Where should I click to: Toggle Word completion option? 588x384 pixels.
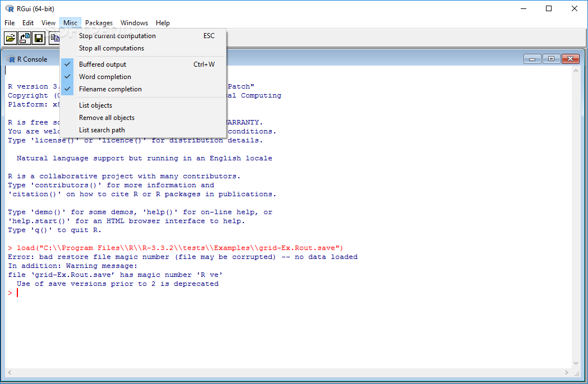pyautogui.click(x=143, y=77)
